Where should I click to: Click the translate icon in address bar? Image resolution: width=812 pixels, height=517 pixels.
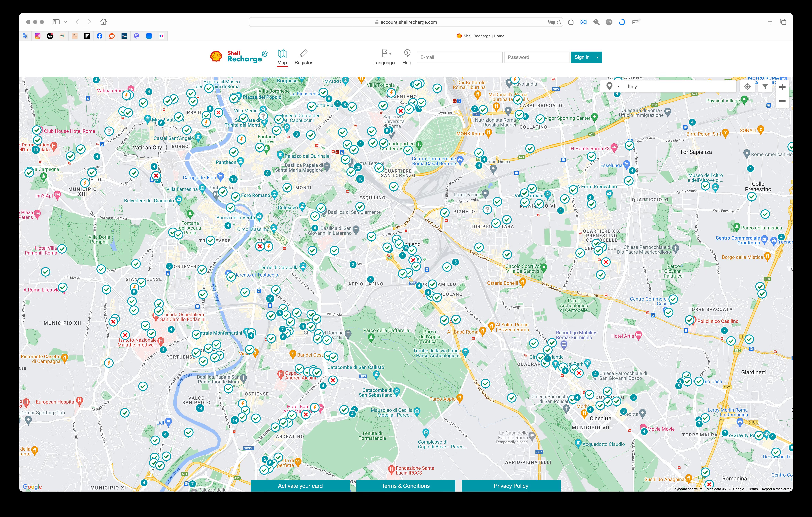point(551,22)
